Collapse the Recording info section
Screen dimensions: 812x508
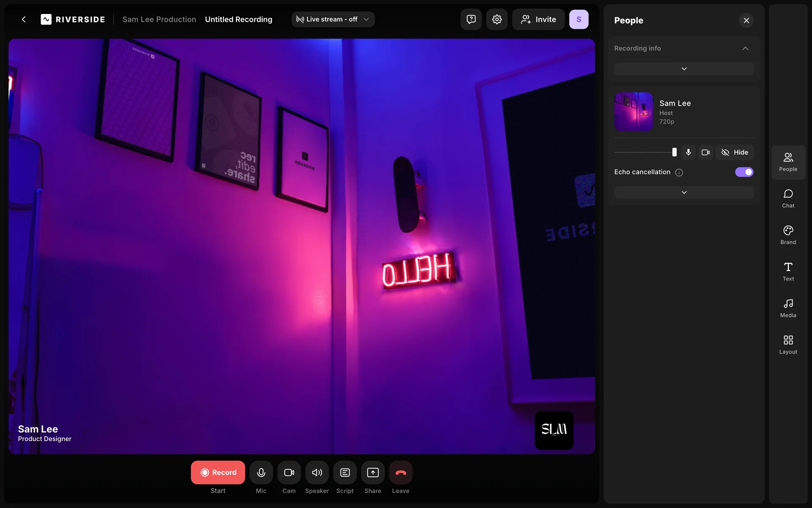pyautogui.click(x=745, y=48)
